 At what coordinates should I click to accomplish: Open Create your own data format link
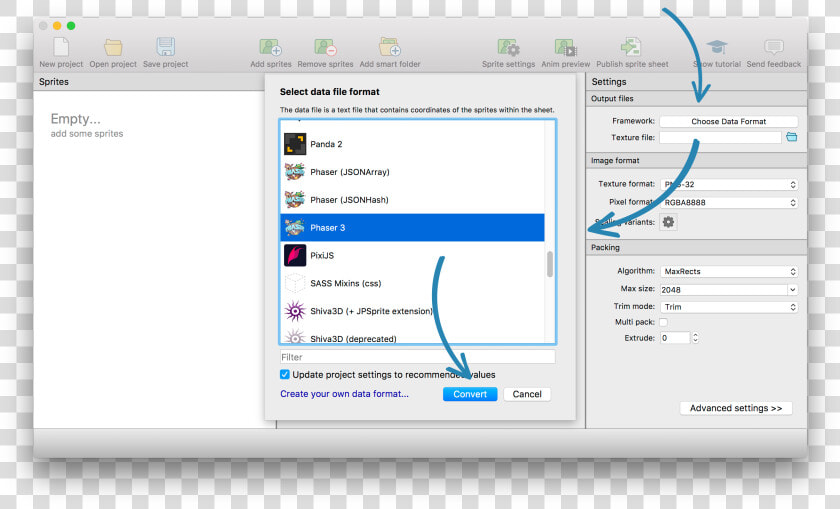click(344, 394)
